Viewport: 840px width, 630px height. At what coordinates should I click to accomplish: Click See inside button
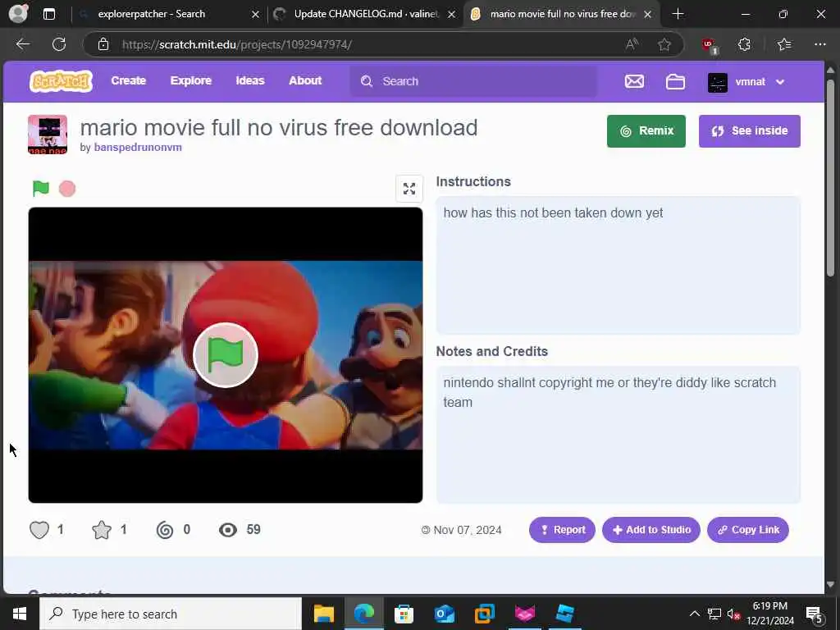pyautogui.click(x=750, y=130)
